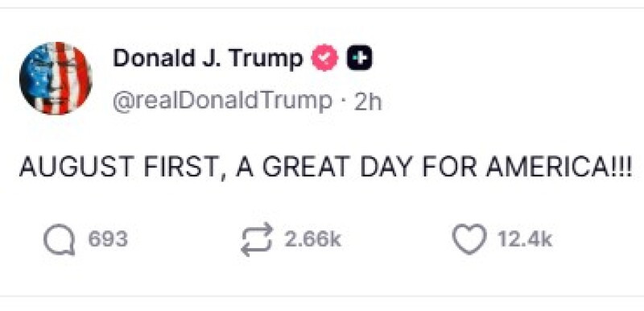Open the post by clicking its text

point(326,169)
